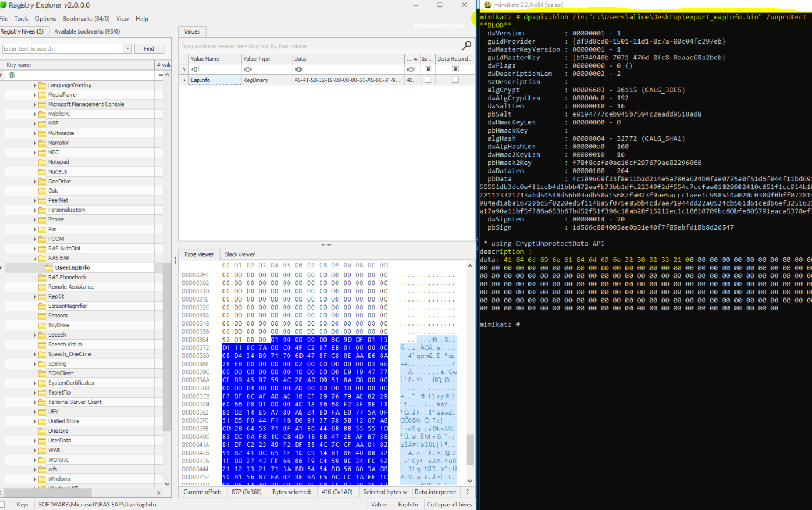Open the Data interpreter panel
The height and width of the screenshot is (510, 812).
(436, 492)
